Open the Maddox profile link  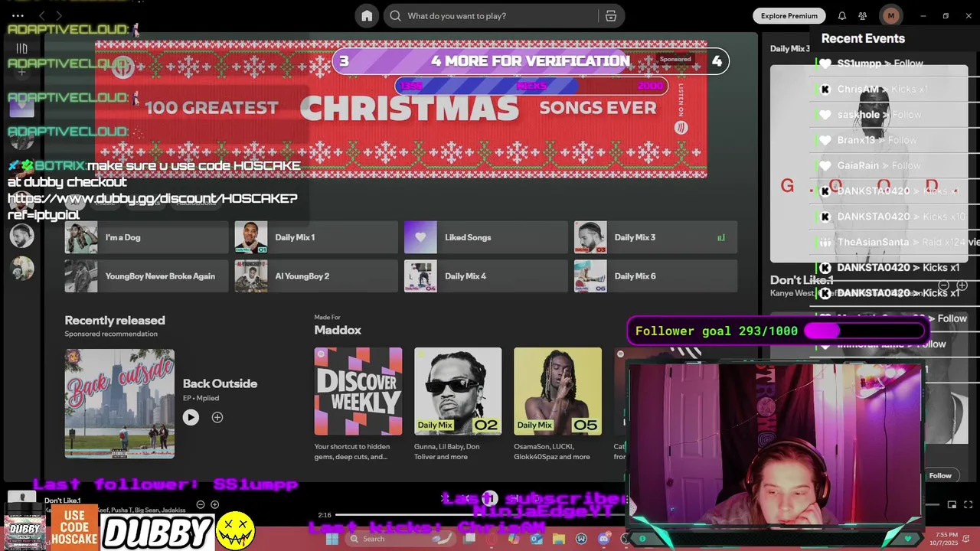(338, 330)
